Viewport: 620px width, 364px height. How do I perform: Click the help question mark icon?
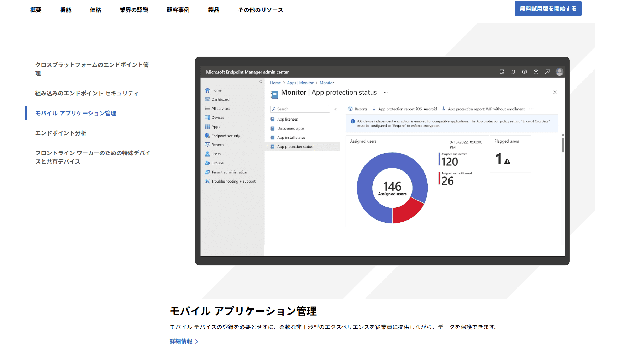click(x=536, y=72)
